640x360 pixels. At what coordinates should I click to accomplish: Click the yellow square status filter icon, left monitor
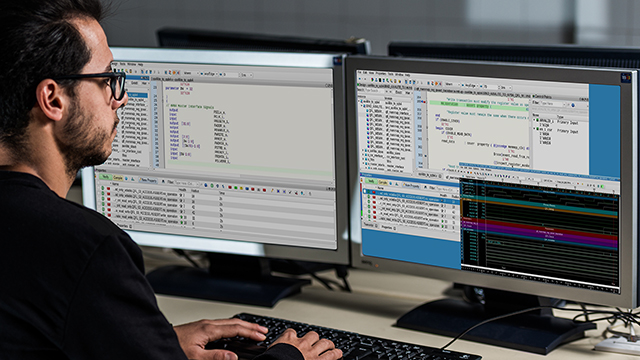[241, 188]
